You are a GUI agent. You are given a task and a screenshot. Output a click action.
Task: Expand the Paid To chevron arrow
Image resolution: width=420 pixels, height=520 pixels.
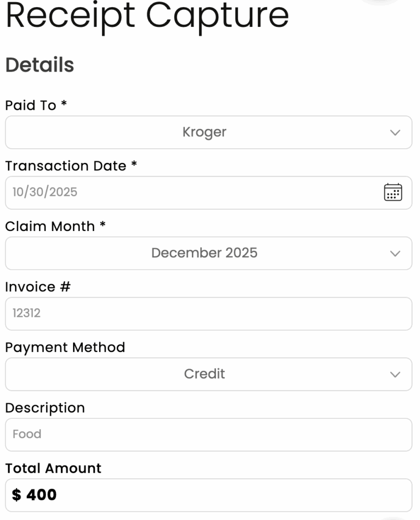[x=395, y=133]
